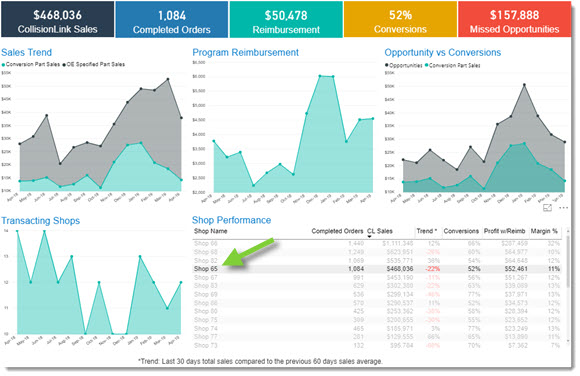Click the Opportunity vs Conversions title
This screenshot has width=580, height=376.
point(442,53)
